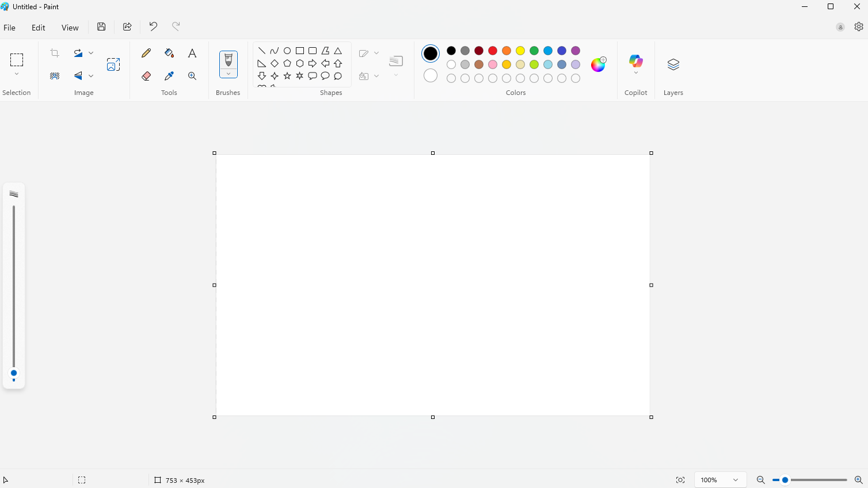Select the Text tool
The width and height of the screenshot is (868, 488).
(192, 53)
